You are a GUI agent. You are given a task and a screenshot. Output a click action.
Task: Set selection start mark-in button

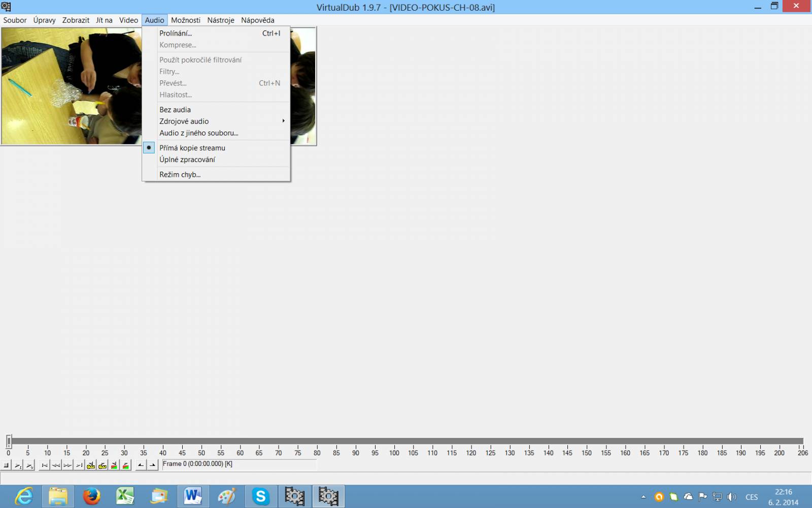pos(141,465)
